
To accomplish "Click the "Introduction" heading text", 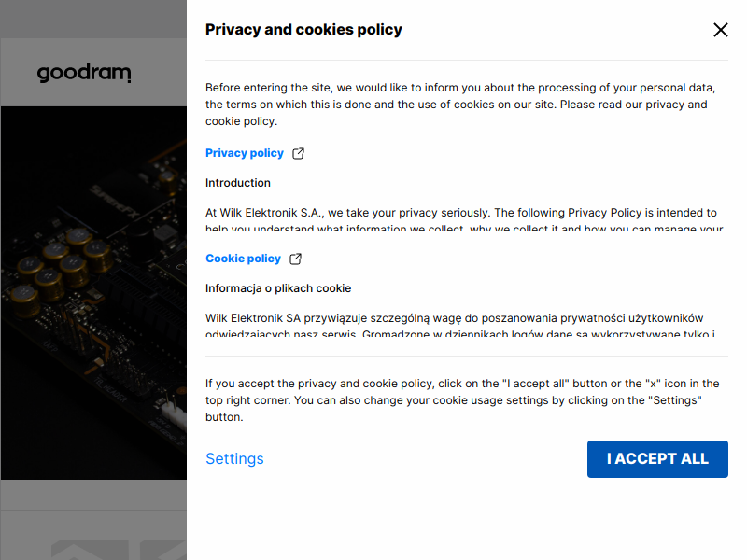I will coord(238,183).
